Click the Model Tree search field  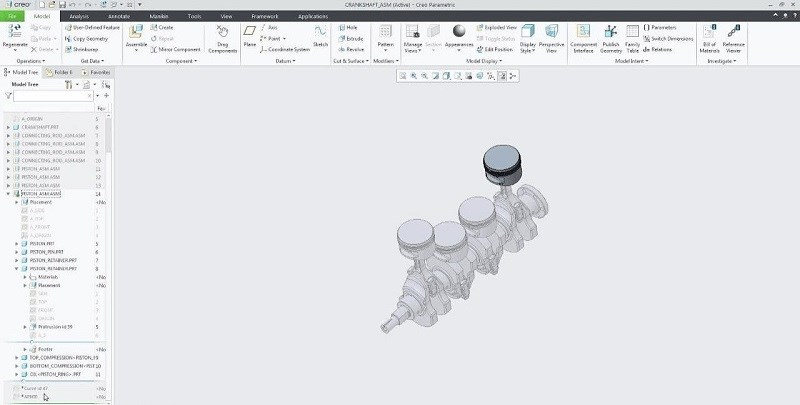click(52, 96)
